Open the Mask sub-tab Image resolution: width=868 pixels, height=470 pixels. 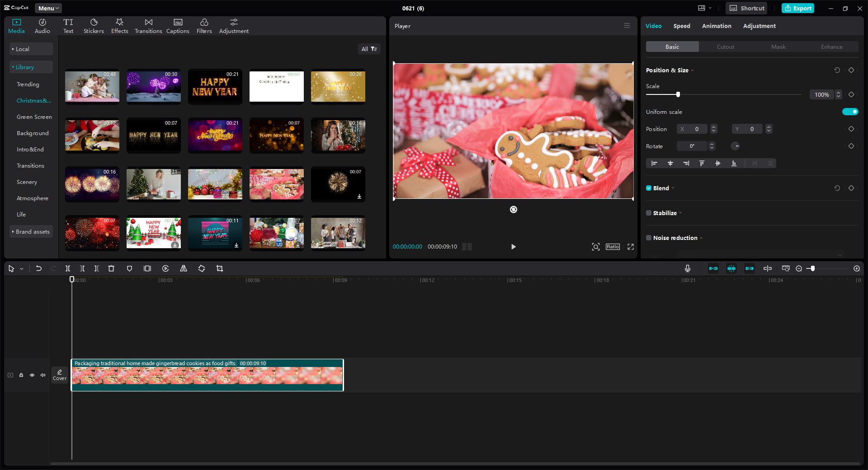point(778,47)
